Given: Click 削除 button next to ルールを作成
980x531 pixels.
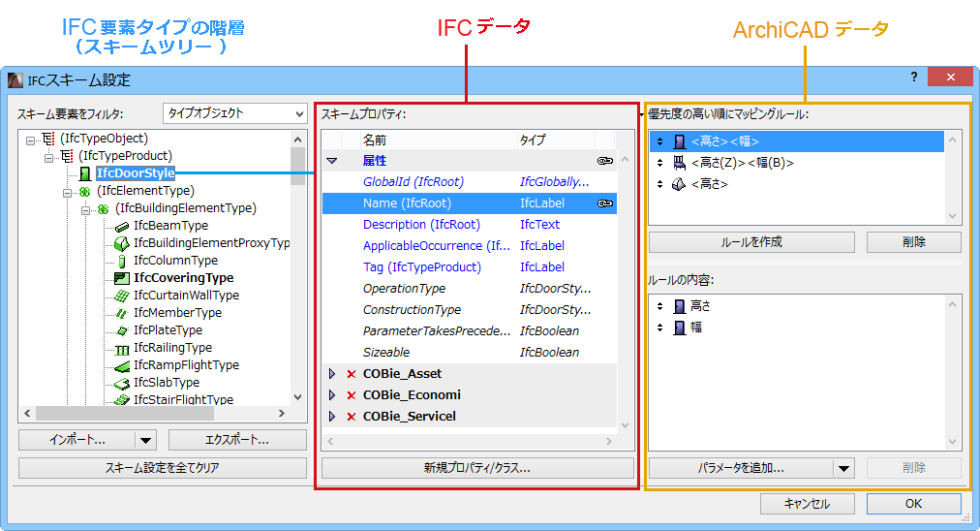Looking at the screenshot, I should pos(914,242).
